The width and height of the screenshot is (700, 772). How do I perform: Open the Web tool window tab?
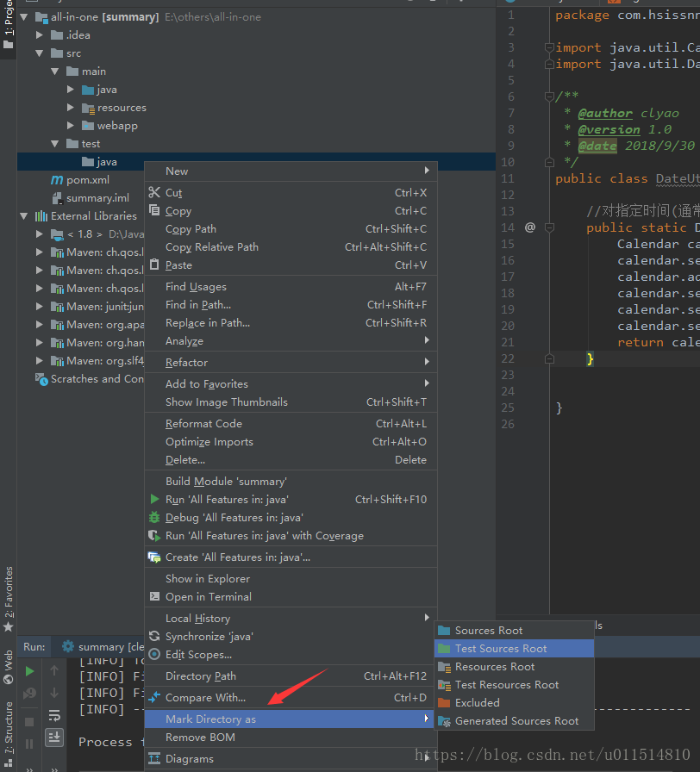9,666
